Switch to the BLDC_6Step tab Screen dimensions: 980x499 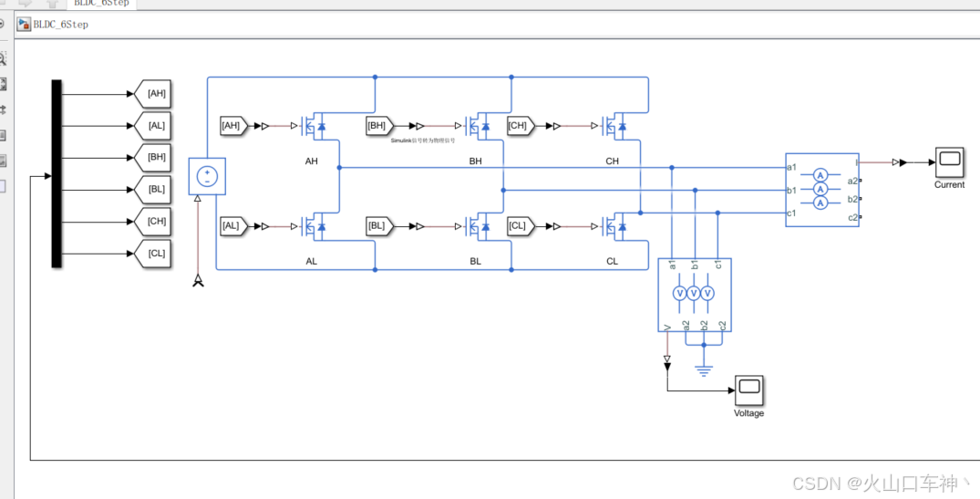[101, 4]
